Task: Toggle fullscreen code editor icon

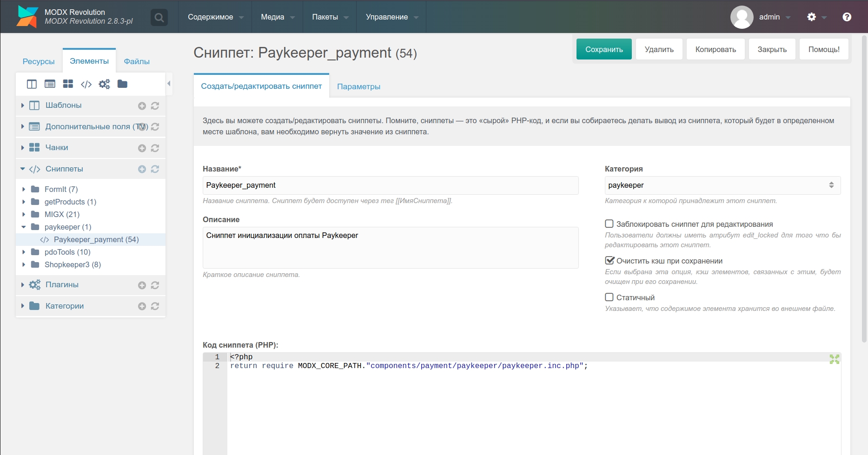Action: pos(834,359)
